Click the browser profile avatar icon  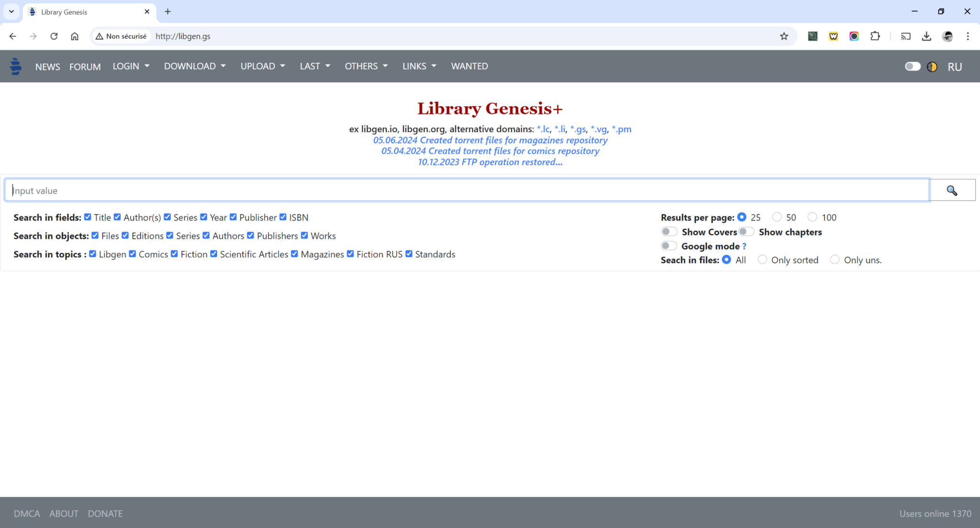[948, 36]
